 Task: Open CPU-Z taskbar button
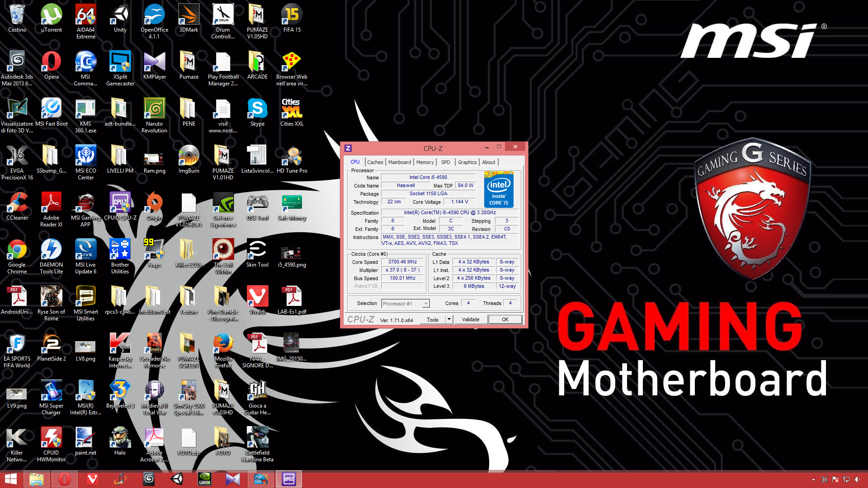click(289, 479)
